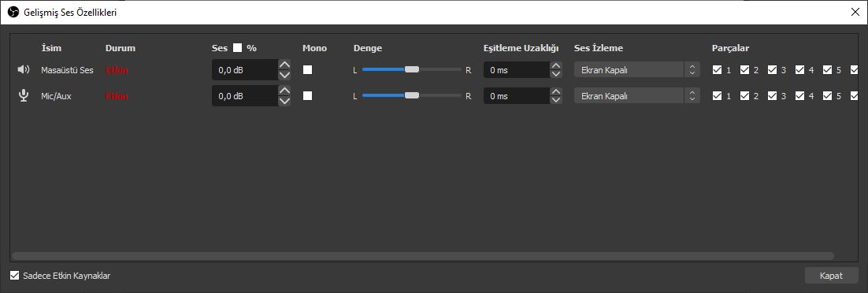This screenshot has width=868, height=293.
Task: Increase sync offset for Masaüstü Ses
Action: 556,65
